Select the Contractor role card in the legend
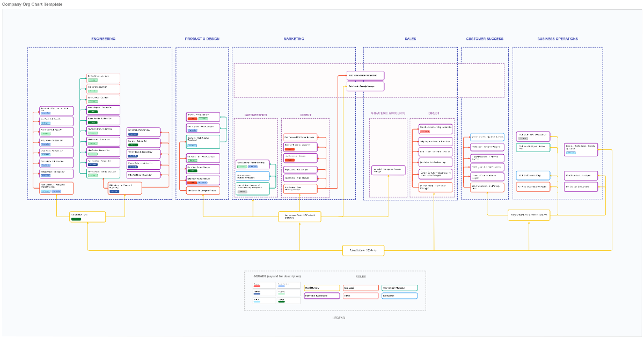The width and height of the screenshot is (644, 338). (x=399, y=296)
